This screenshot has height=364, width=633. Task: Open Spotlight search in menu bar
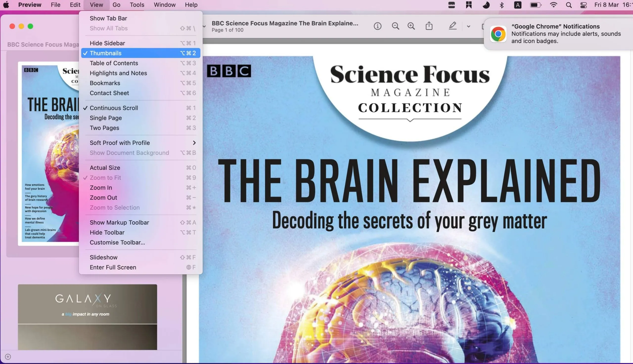[x=569, y=5]
